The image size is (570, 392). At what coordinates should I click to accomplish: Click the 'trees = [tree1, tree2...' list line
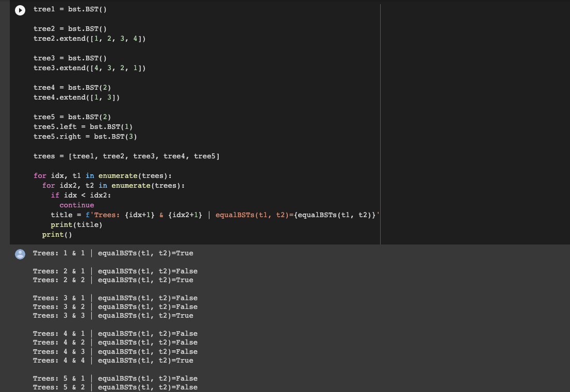[x=126, y=156]
